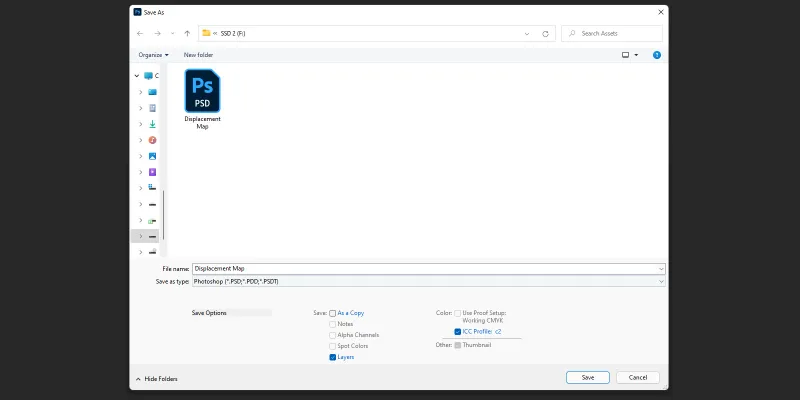Select the green-labeled drive icon in sidebar
This screenshot has width=800, height=400.
tap(152, 220)
